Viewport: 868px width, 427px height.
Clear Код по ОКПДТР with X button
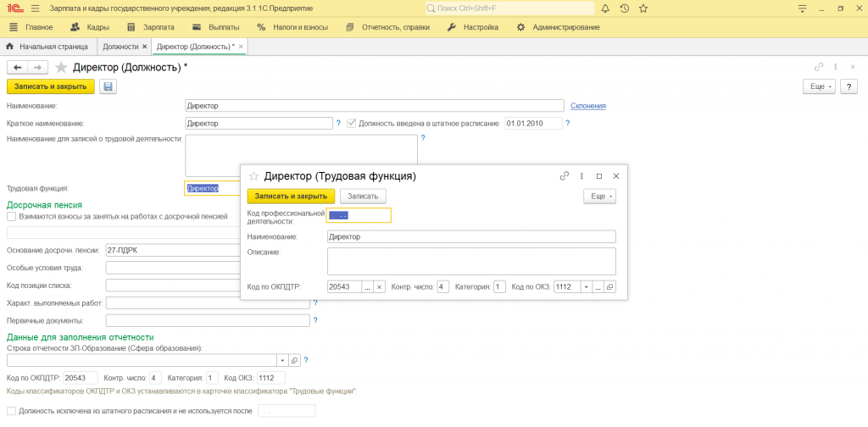[x=379, y=287]
